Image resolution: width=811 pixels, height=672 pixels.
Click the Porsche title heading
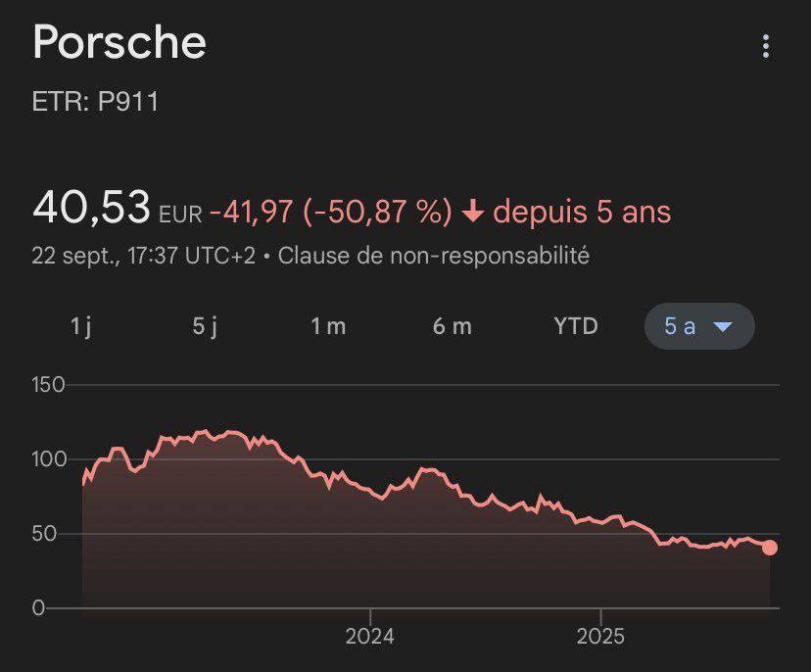(119, 42)
